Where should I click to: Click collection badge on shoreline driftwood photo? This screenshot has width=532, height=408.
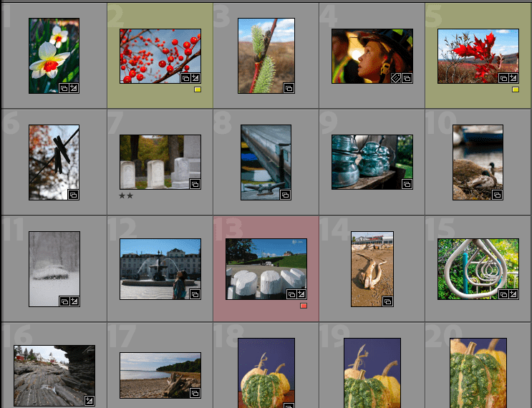pos(195,393)
